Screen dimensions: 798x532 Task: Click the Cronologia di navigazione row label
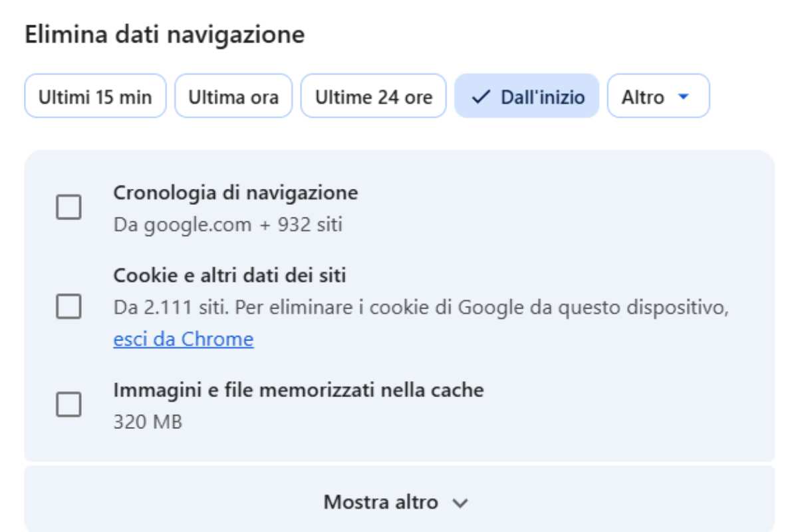236,192
